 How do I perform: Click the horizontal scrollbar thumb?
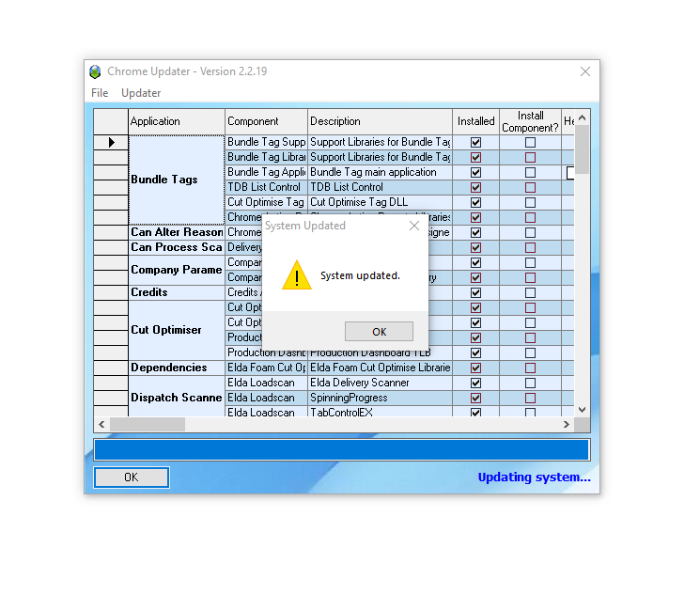point(148,425)
